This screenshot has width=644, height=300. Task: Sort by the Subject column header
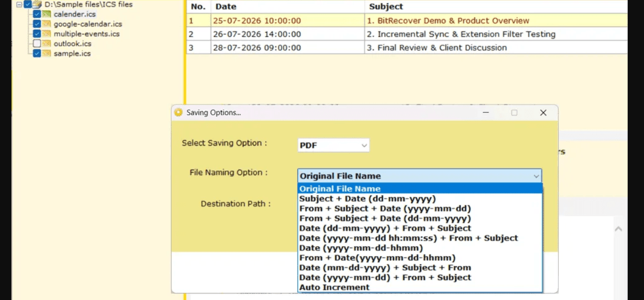click(x=496, y=6)
